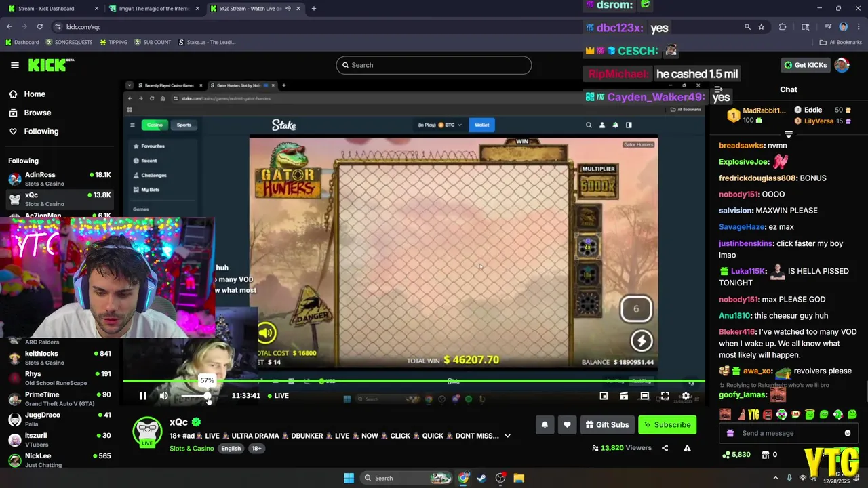Screen dimensions: 868x488
Task: Mute the stream volume speaker icon
Action: (x=163, y=396)
